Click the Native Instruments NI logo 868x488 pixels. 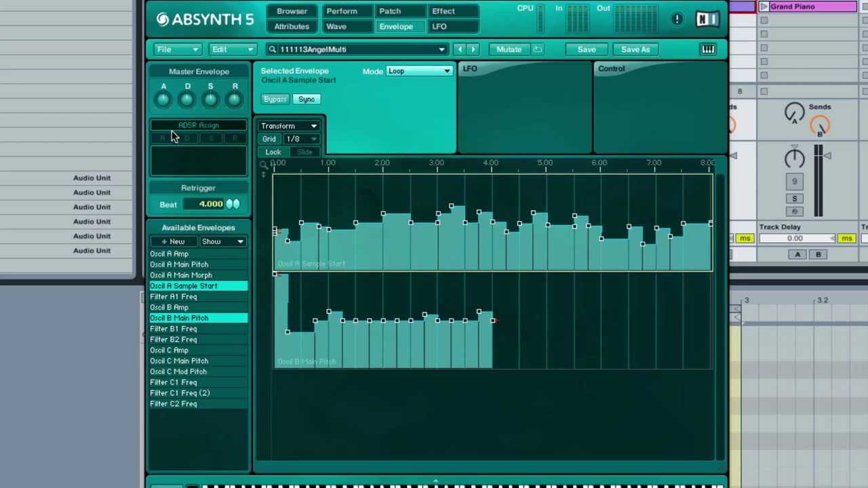707,19
